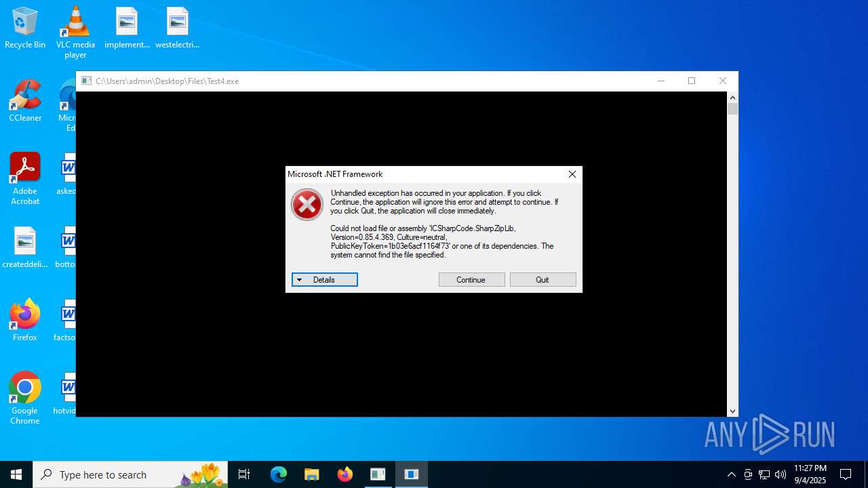Select the factso Word document icon

[x=66, y=321]
